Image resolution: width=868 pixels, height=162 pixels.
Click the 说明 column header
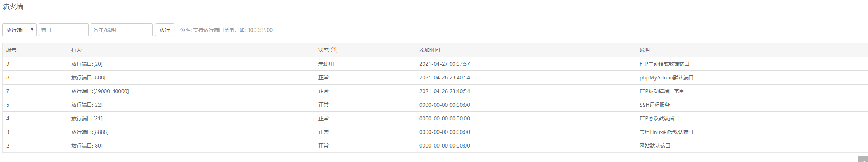pos(645,50)
